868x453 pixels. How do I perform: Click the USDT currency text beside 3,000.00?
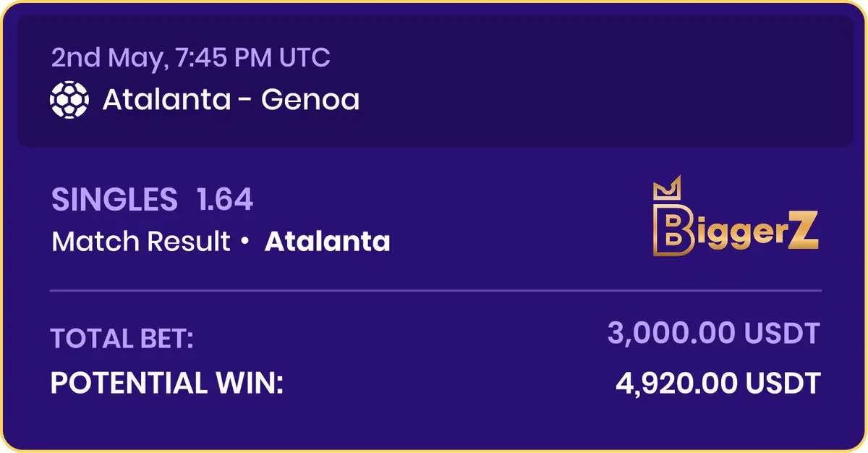click(784, 333)
